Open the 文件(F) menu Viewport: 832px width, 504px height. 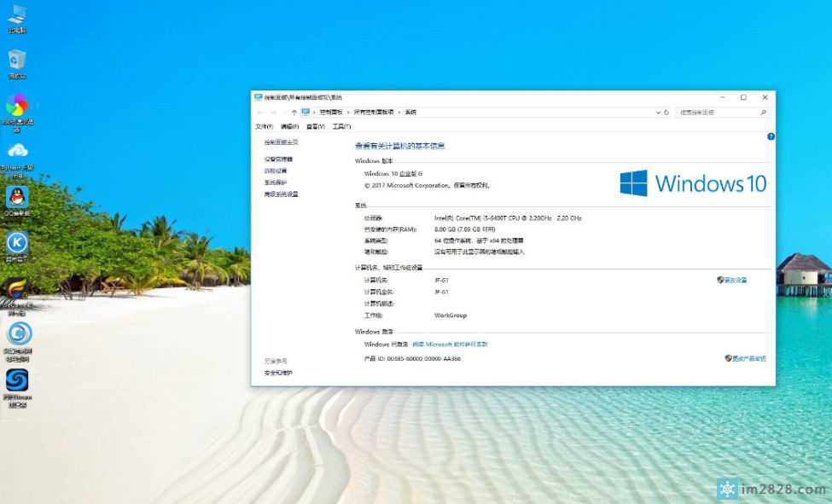point(265,126)
